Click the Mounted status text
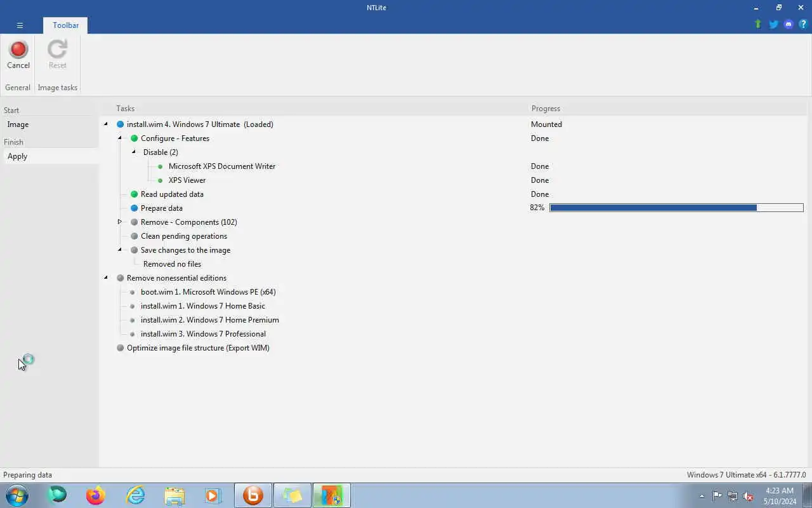 point(546,124)
